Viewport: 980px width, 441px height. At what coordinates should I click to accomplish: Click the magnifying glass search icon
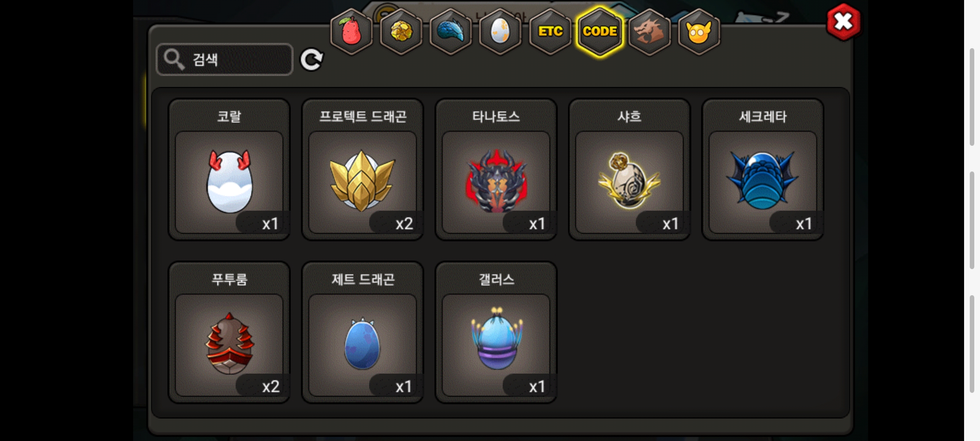[x=174, y=60]
